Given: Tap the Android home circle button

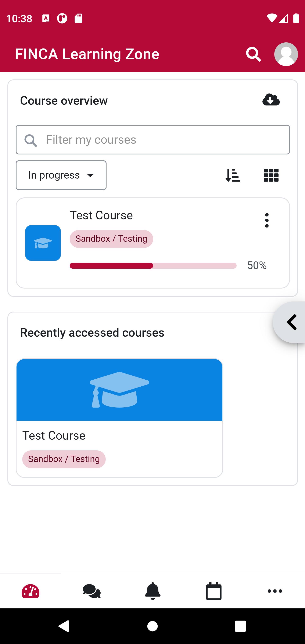Looking at the screenshot, I should click(x=152, y=626).
